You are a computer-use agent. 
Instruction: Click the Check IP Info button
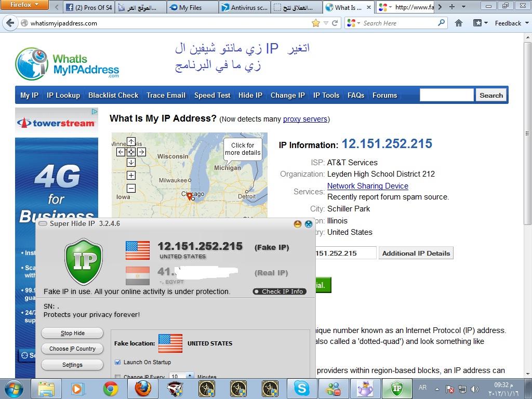(x=280, y=291)
